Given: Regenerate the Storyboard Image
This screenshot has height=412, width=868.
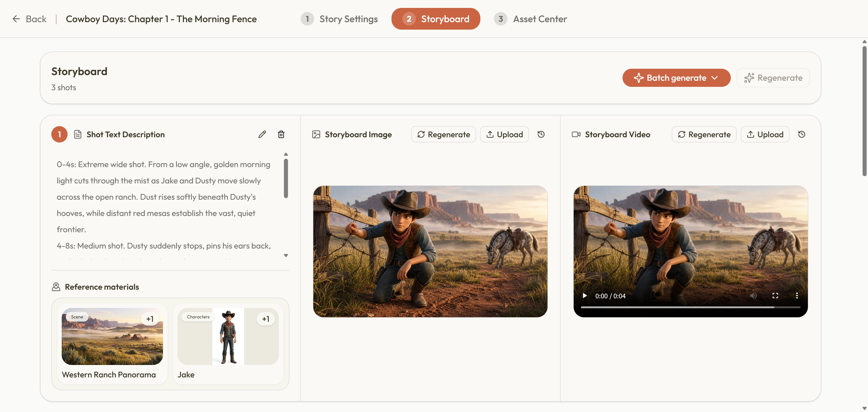Looking at the screenshot, I should tap(443, 135).
